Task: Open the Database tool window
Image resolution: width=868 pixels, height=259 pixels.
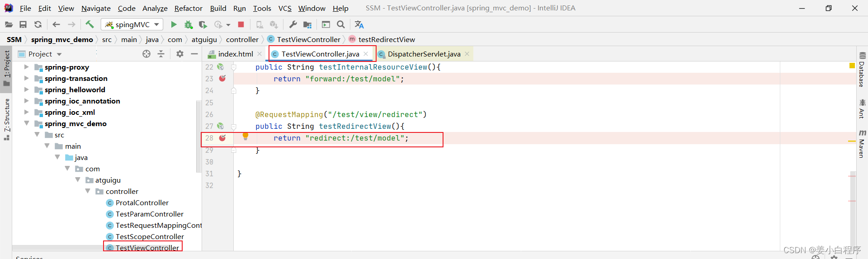Action: (x=862, y=69)
